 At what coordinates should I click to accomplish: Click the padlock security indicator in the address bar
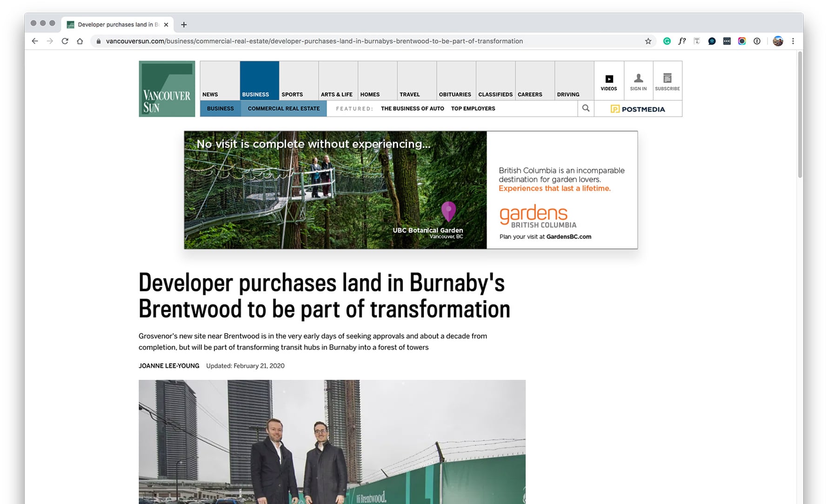tap(98, 41)
